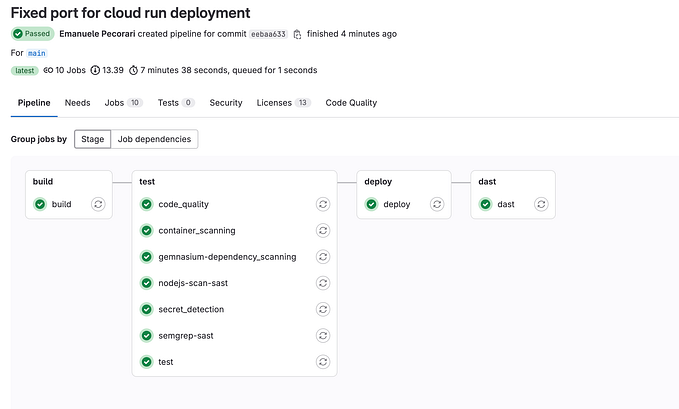
Task: Click the code_quality passed status icon
Action: click(x=147, y=204)
